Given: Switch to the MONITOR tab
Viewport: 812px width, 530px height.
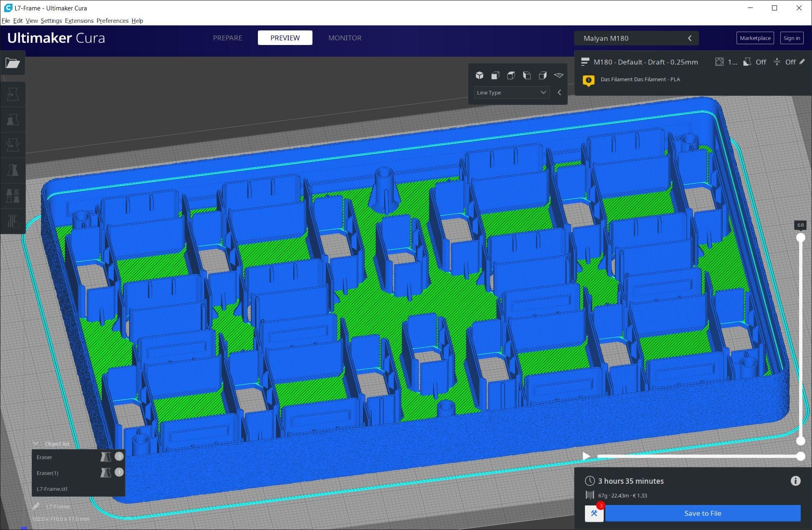Looking at the screenshot, I should point(345,38).
